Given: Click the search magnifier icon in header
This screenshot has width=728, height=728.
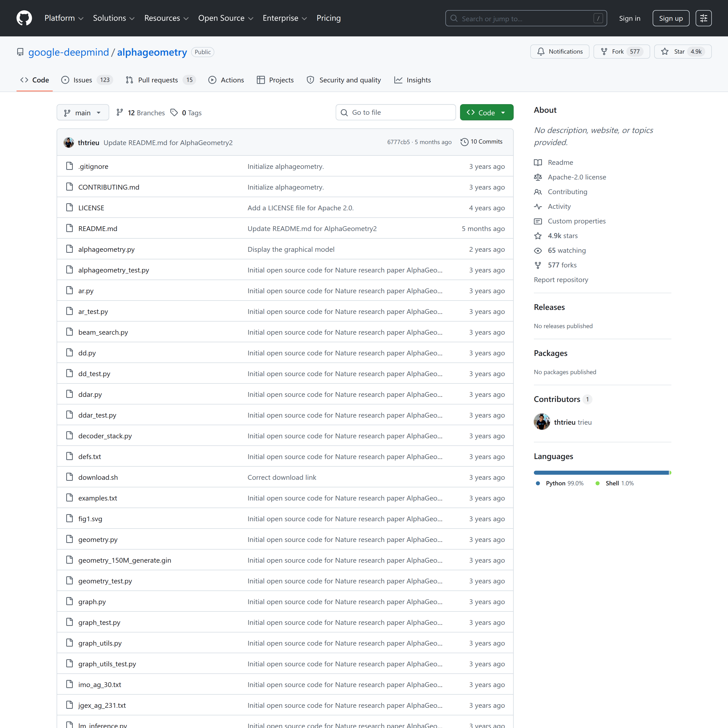Looking at the screenshot, I should pos(454,18).
